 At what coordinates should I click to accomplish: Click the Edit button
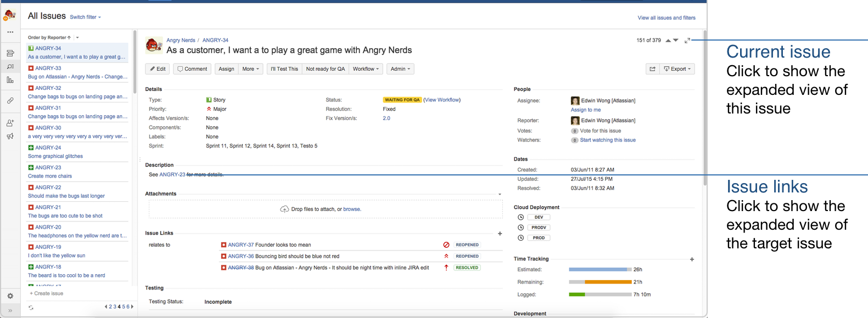point(157,69)
